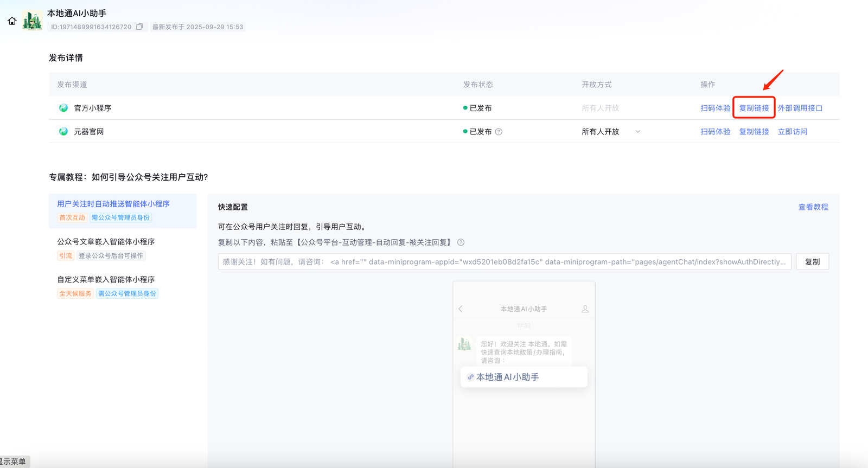Click the 本地通AI小助手 avatar icon
This screenshot has height=468, width=868.
(x=33, y=21)
